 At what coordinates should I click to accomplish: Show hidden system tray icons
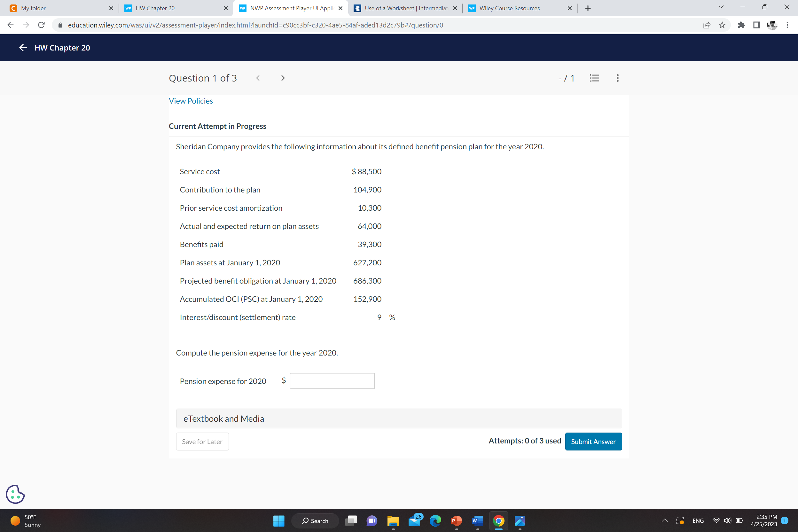(x=664, y=520)
